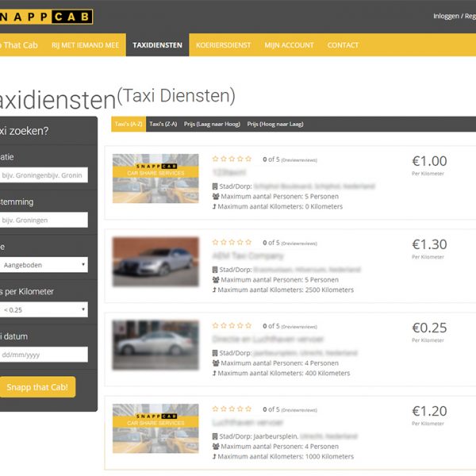Open the Inloggen / Registreren link
Image resolution: width=476 pixels, height=476 pixels.
point(455,16)
